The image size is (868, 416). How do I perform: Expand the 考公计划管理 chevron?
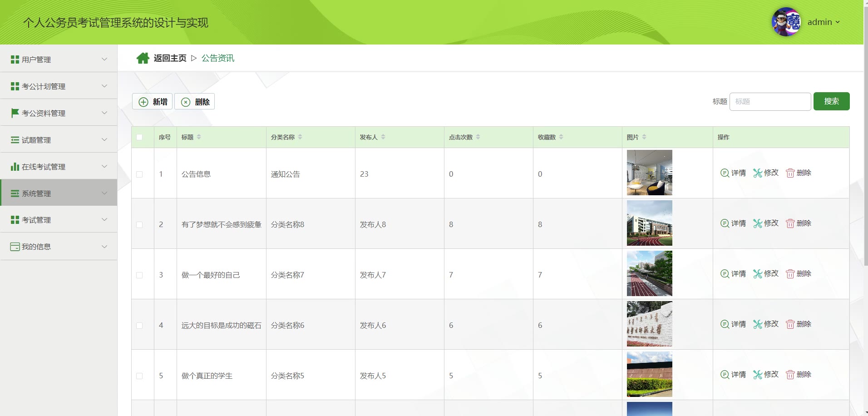[x=104, y=86]
